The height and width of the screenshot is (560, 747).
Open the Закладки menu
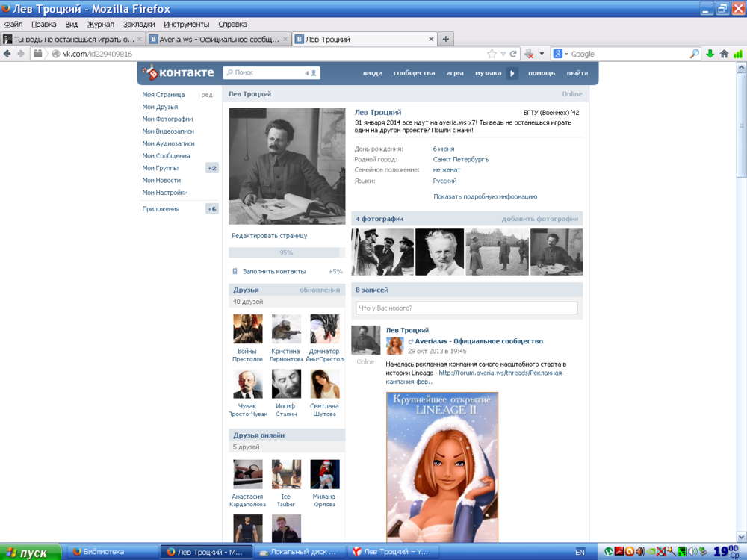[139, 24]
